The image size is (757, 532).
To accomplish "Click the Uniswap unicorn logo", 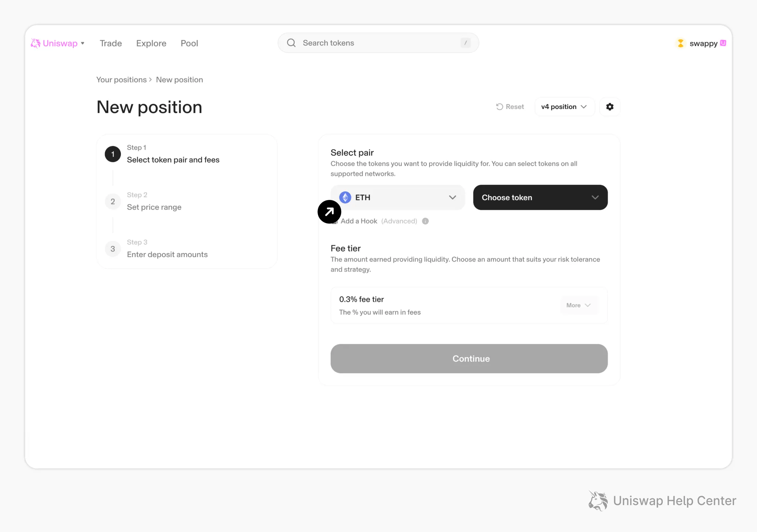I will pos(35,43).
